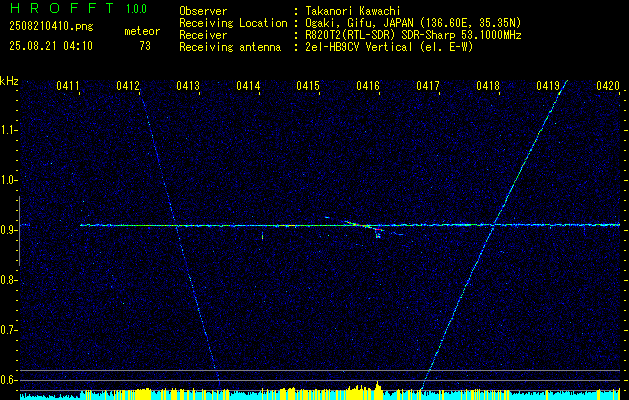Click the R820T2(RTL-SDR) SDR-Sharp 53.1000MHz text

coord(413,35)
